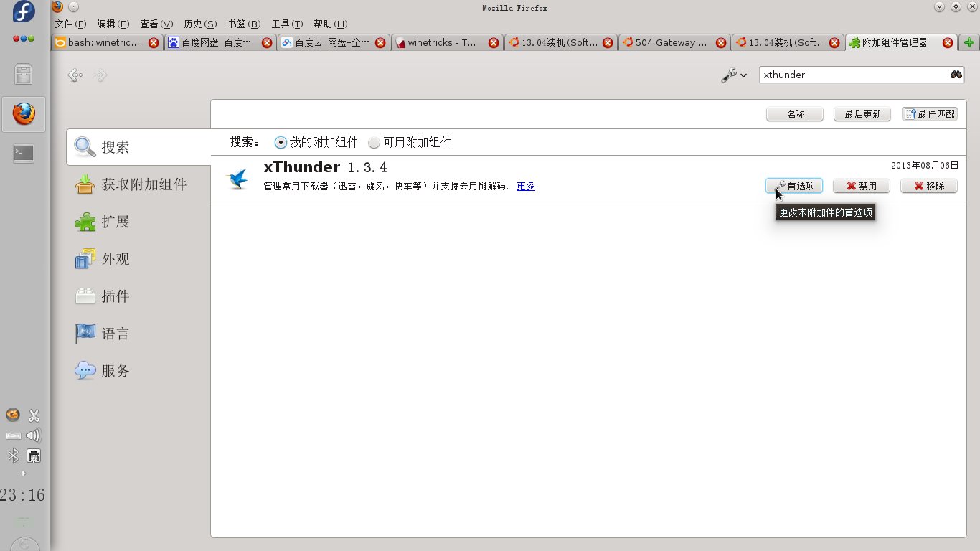Screen dimensions: 980x551
Task: Disable xThunder with 禁用 button
Action: [862, 186]
